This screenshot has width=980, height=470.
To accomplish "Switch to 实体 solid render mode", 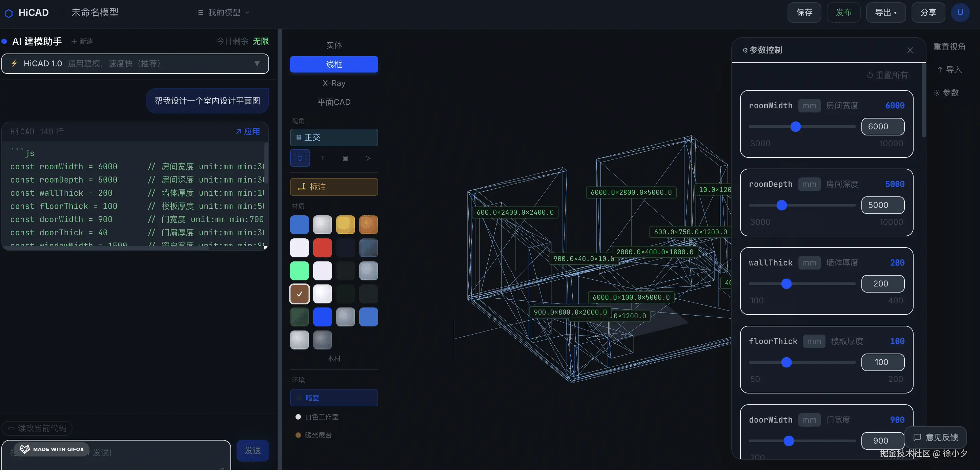I will click(x=334, y=45).
